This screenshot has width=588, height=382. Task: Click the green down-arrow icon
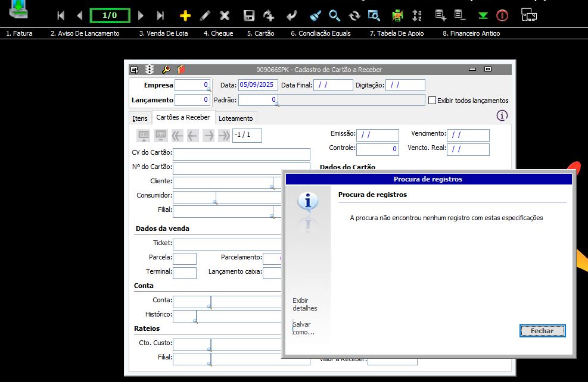point(483,15)
